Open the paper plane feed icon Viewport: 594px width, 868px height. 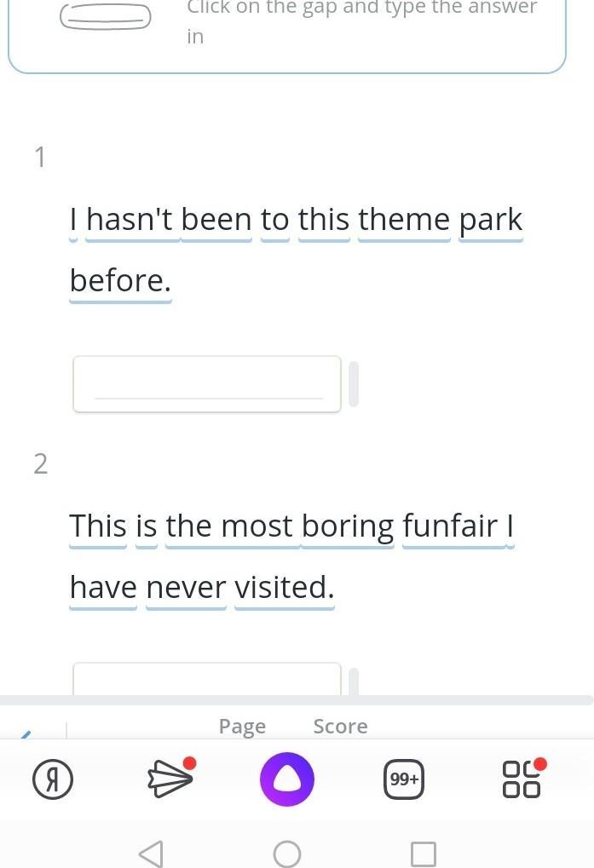[x=170, y=778]
